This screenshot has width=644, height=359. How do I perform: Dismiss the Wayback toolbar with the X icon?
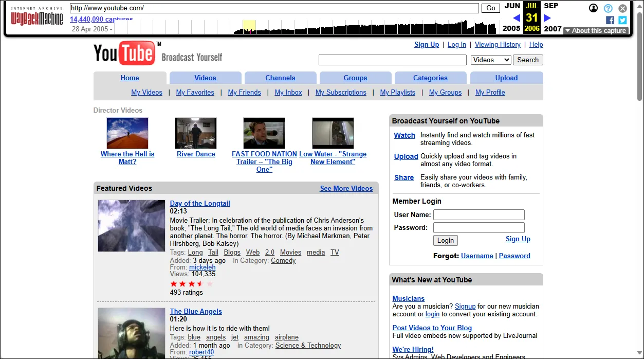pos(622,8)
